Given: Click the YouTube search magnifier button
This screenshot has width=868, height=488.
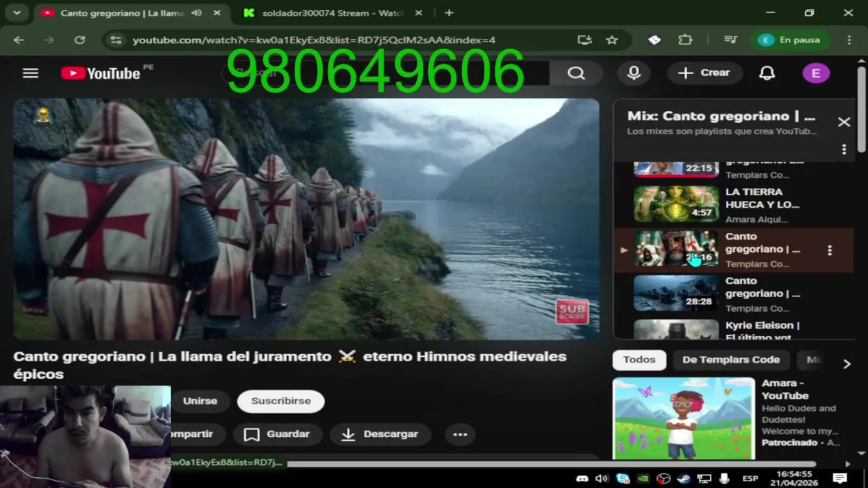Looking at the screenshot, I should pos(576,73).
